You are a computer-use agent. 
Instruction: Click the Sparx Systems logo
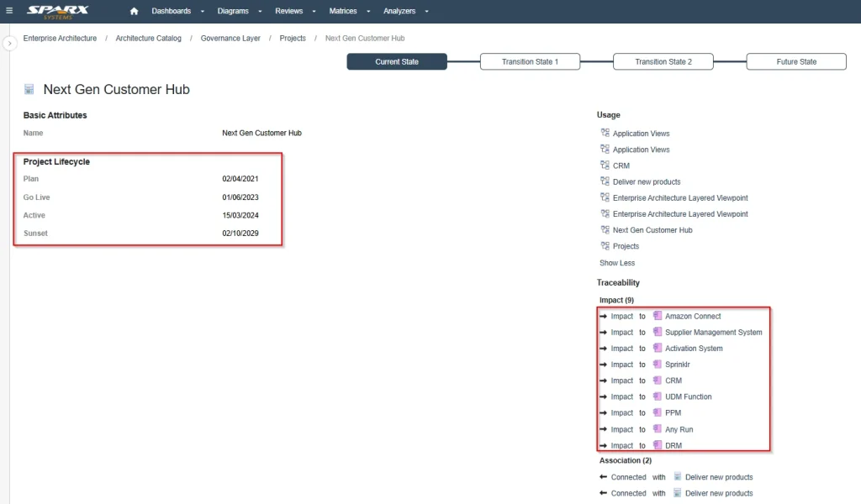click(58, 12)
